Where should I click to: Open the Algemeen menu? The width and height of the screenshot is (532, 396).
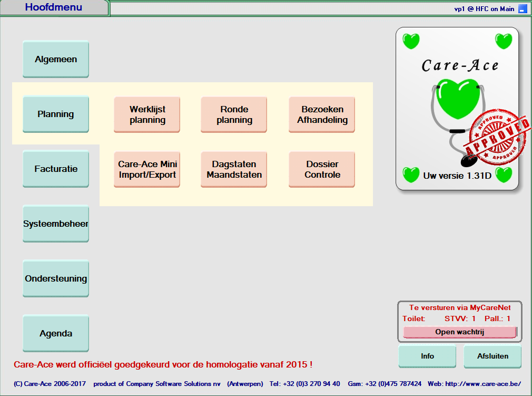coord(56,59)
